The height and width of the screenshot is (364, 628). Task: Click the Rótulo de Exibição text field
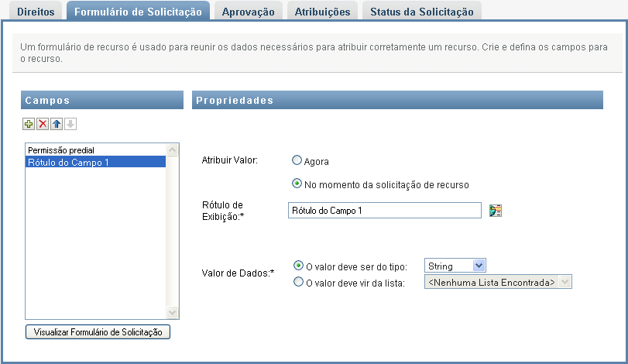(x=384, y=211)
